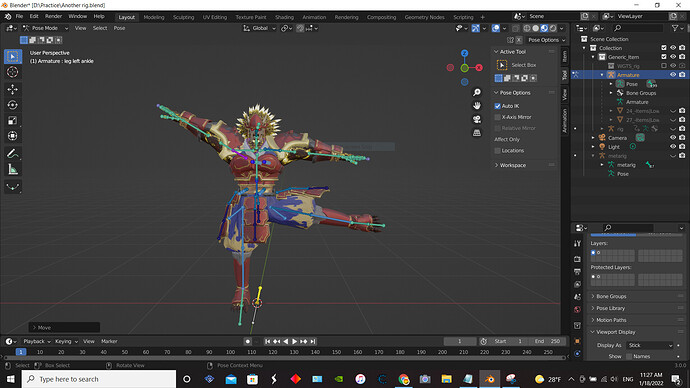Image resolution: width=690 pixels, height=388 pixels.
Task: Click the Blender logo app menu
Action: click(x=7, y=16)
